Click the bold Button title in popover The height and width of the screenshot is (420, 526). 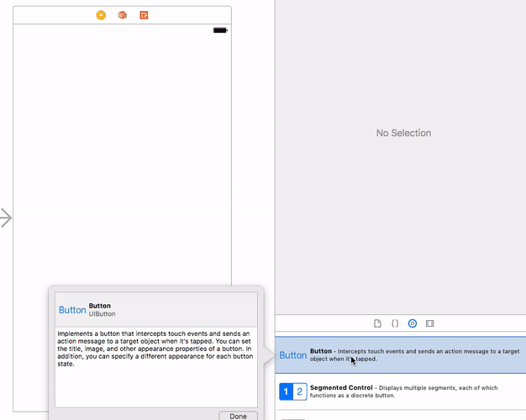tap(100, 306)
